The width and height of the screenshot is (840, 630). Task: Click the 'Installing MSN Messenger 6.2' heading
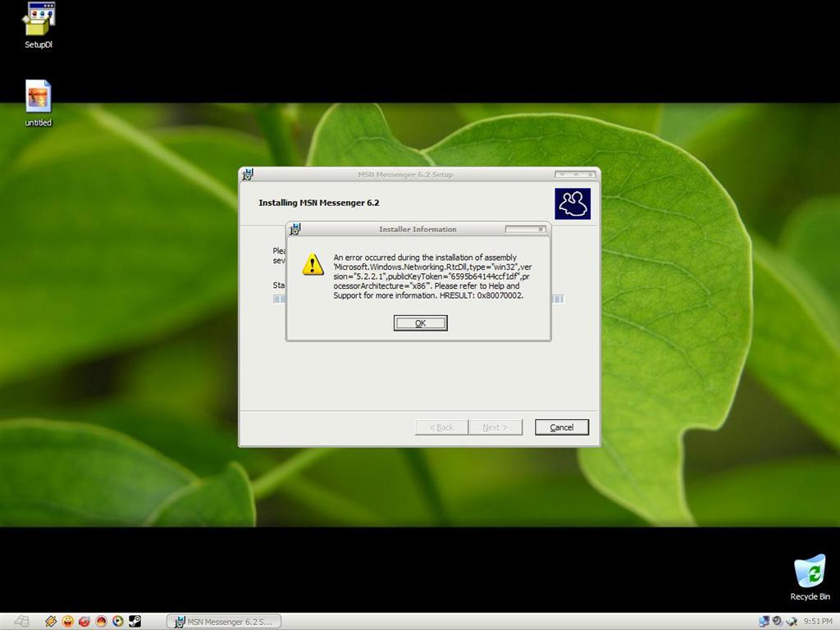pyautogui.click(x=319, y=203)
